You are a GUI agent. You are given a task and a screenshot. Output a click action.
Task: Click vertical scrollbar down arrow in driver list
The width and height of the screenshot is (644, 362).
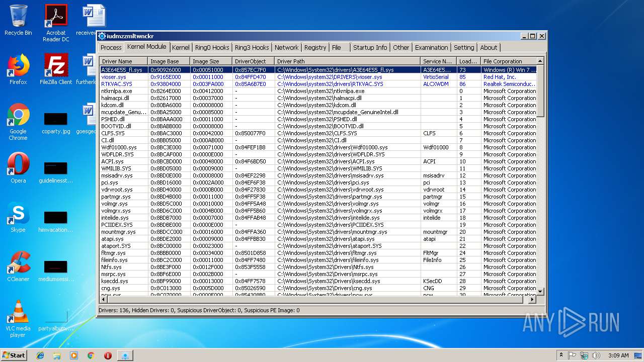540,291
